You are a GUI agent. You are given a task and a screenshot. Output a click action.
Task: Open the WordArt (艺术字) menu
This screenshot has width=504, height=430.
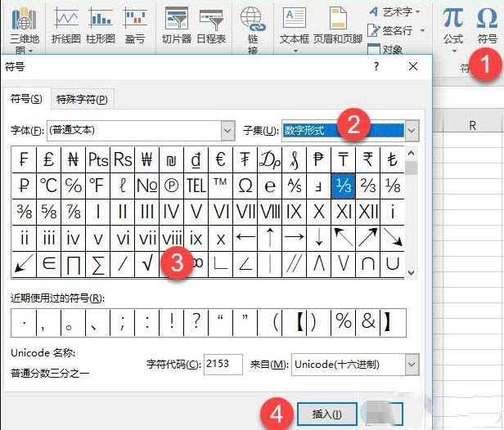(394, 12)
